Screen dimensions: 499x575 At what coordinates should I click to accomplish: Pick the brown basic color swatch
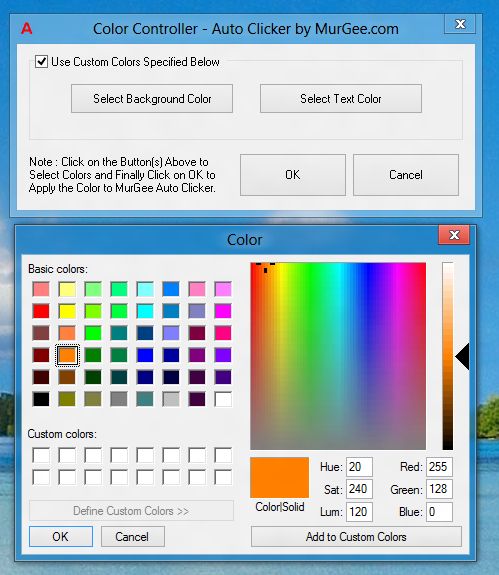[x=67, y=377]
